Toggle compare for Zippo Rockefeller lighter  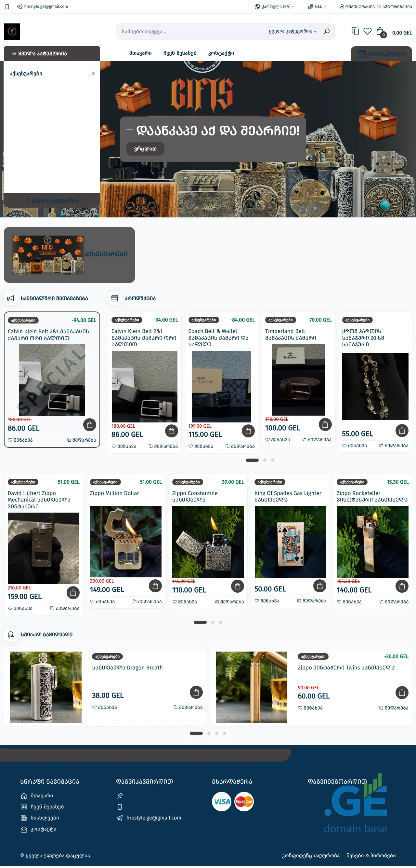tap(394, 601)
